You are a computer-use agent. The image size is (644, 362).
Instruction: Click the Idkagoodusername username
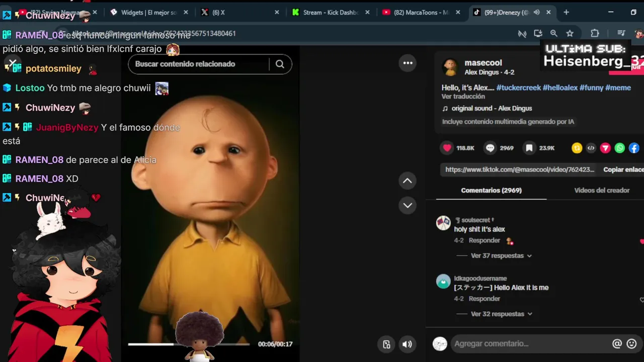coord(480,279)
